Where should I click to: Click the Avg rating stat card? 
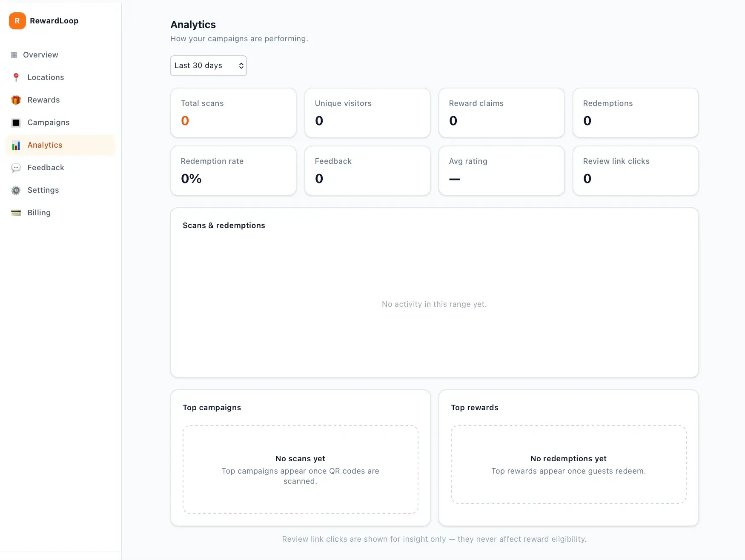click(501, 171)
